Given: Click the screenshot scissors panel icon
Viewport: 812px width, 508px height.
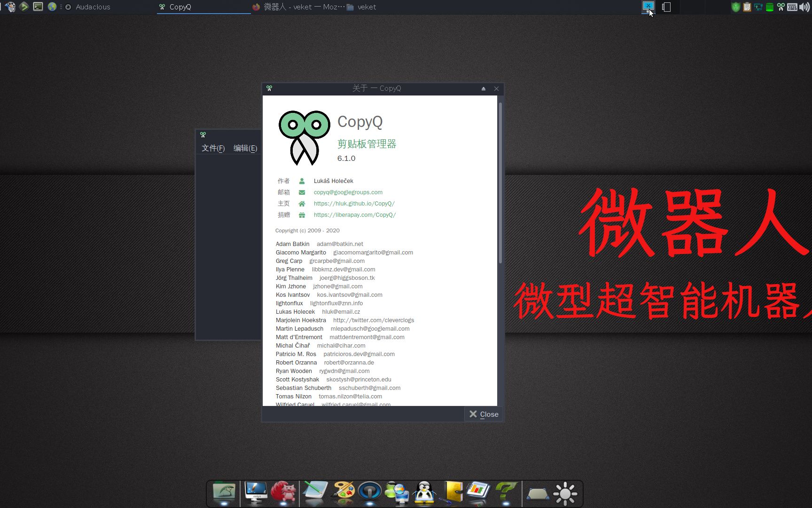Looking at the screenshot, I should (648, 6).
